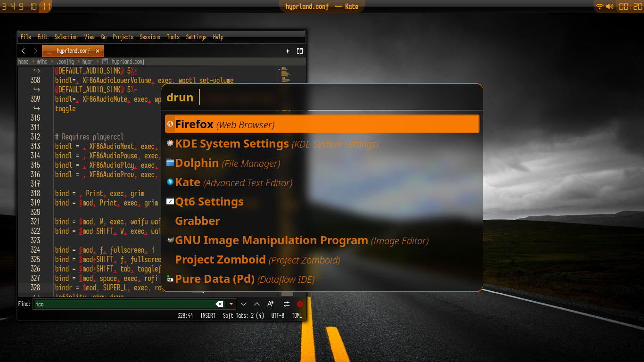Go to next tab in Kate
The width and height of the screenshot is (644, 362).
(35, 51)
